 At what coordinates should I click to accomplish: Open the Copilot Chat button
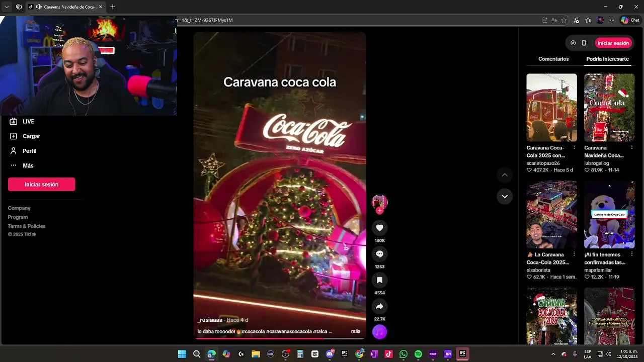click(x=630, y=20)
